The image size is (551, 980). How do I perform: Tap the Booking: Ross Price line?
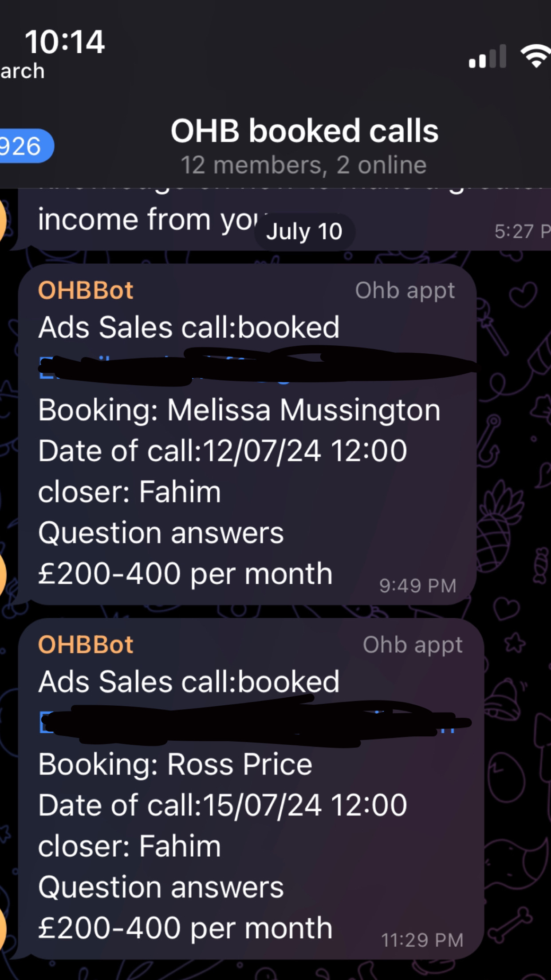click(x=175, y=764)
